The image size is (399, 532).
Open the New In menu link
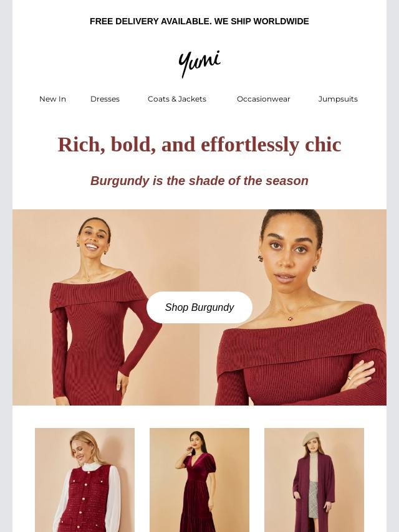52,99
